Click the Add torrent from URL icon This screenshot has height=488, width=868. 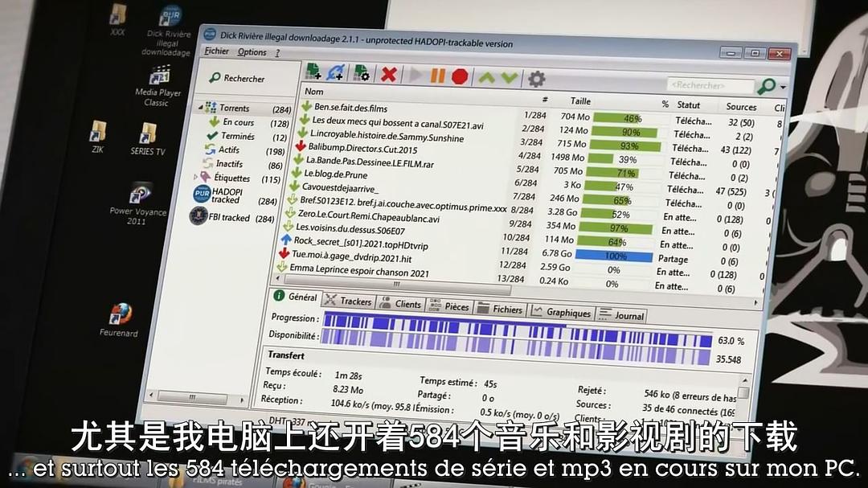coord(336,73)
